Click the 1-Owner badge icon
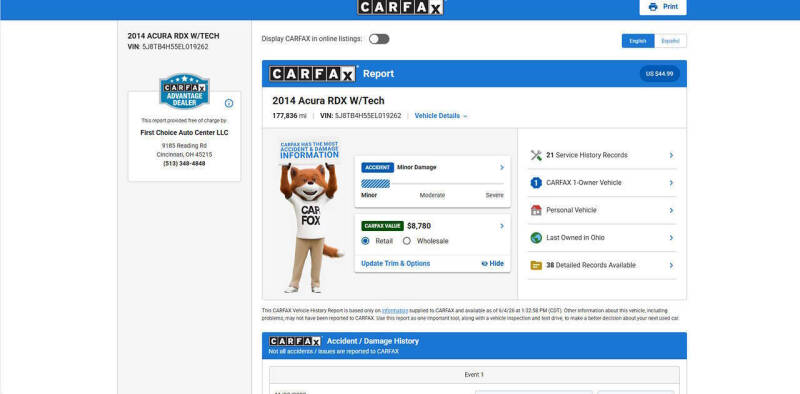 coord(536,183)
